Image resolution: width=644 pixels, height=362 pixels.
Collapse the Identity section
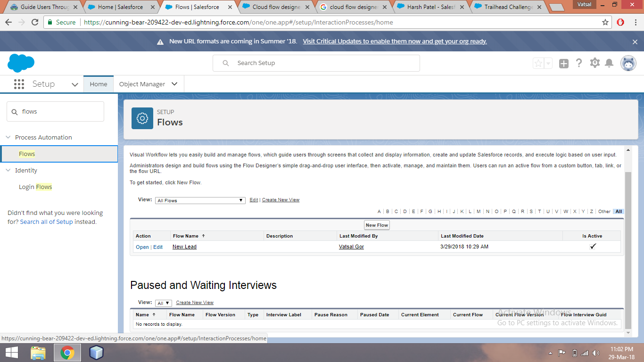click(8, 170)
